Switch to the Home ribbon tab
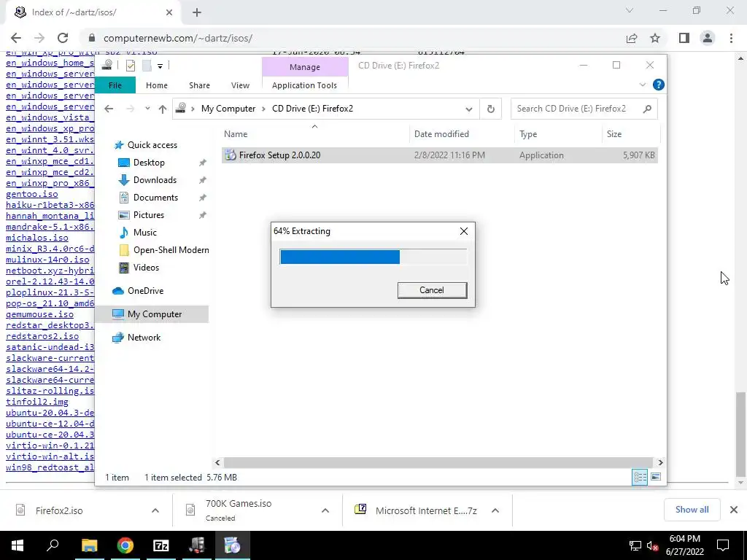The height and width of the screenshot is (560, 747). tap(157, 85)
